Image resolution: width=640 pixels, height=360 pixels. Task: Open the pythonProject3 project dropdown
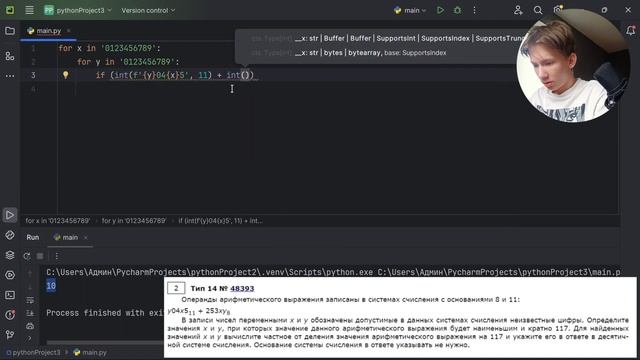(78, 10)
